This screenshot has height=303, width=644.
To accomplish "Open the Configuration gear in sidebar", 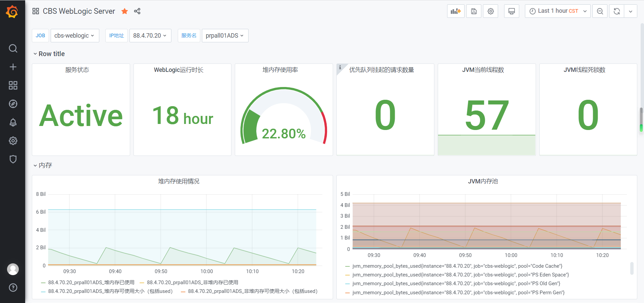I will [13, 141].
